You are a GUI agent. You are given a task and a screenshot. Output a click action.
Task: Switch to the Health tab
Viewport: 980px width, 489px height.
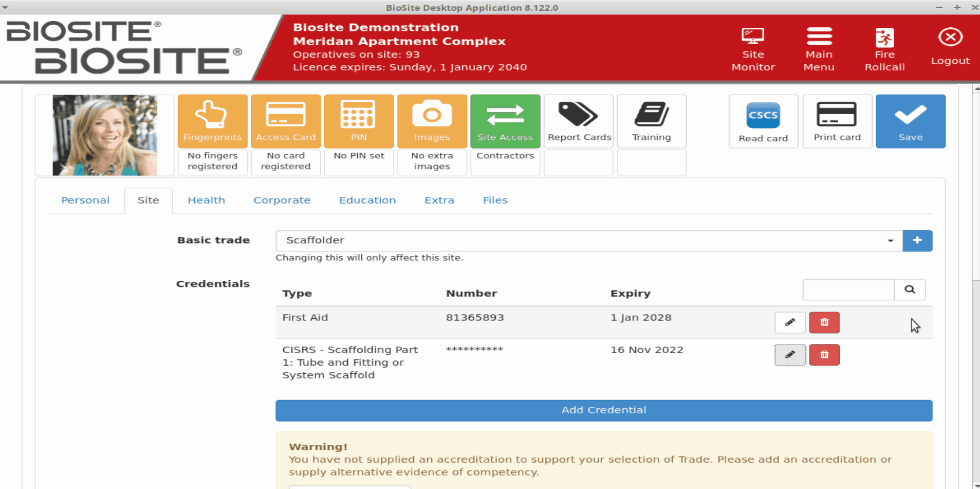point(206,201)
